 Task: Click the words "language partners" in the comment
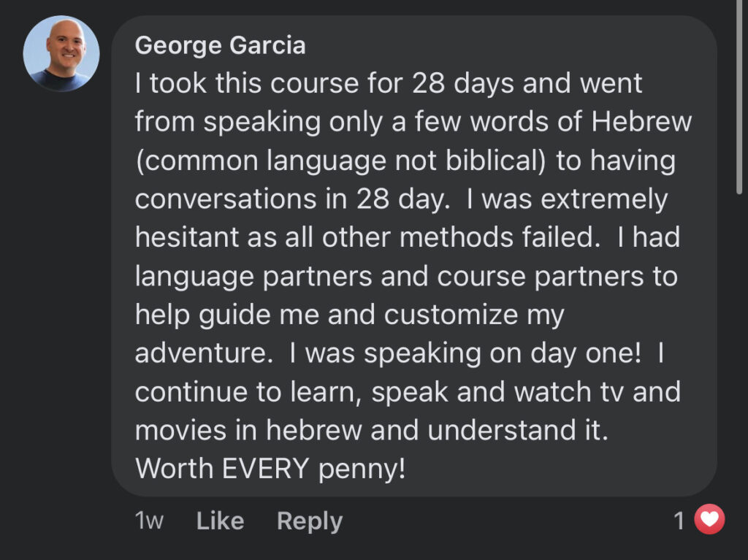(x=253, y=277)
